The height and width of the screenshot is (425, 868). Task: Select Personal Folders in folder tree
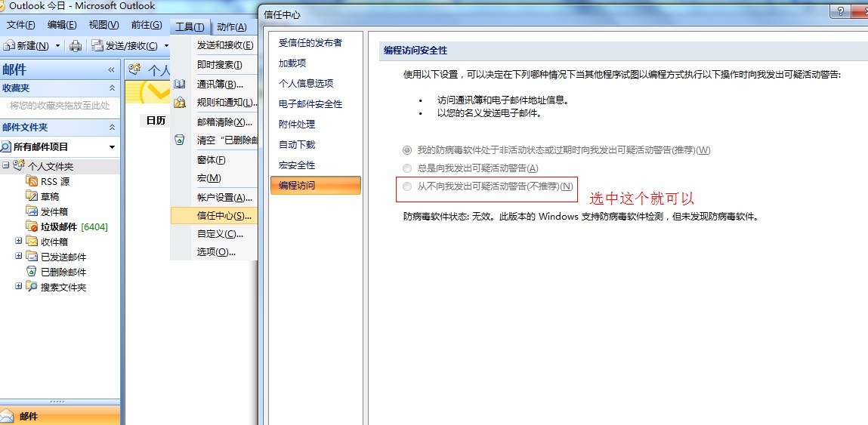point(51,166)
